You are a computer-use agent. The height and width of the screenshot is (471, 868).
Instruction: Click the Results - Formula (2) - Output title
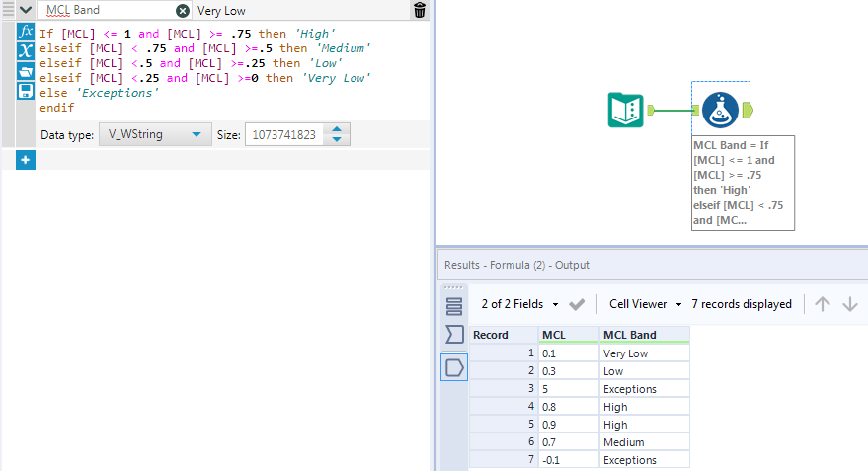coord(516,265)
